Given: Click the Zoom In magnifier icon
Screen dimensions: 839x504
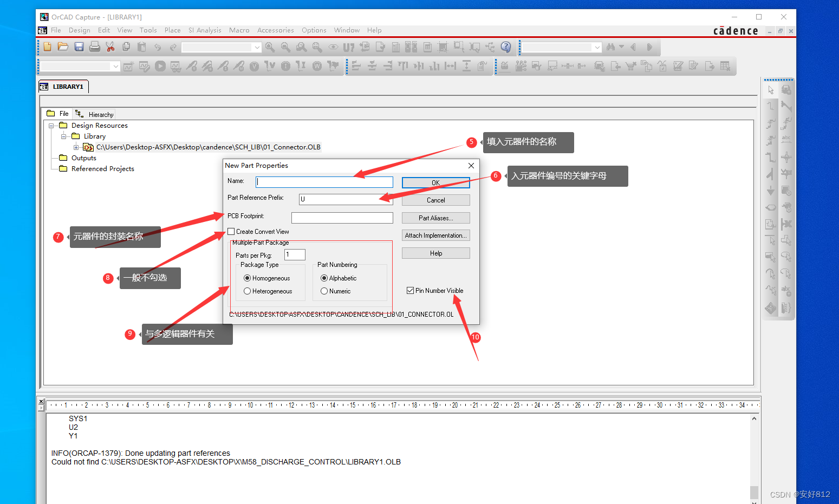Looking at the screenshot, I should [x=270, y=47].
